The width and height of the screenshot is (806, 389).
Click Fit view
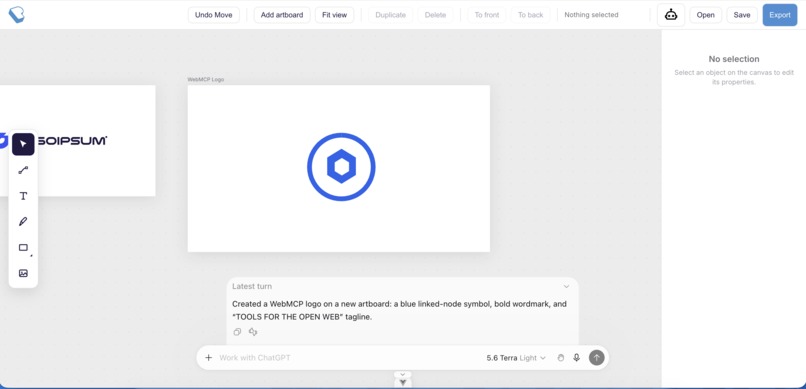point(334,15)
